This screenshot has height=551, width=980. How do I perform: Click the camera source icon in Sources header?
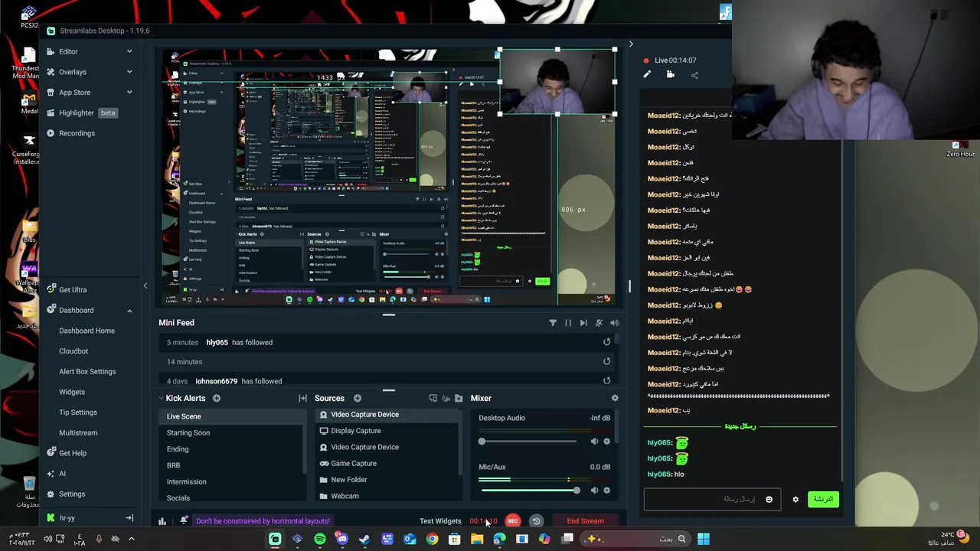pos(446,398)
